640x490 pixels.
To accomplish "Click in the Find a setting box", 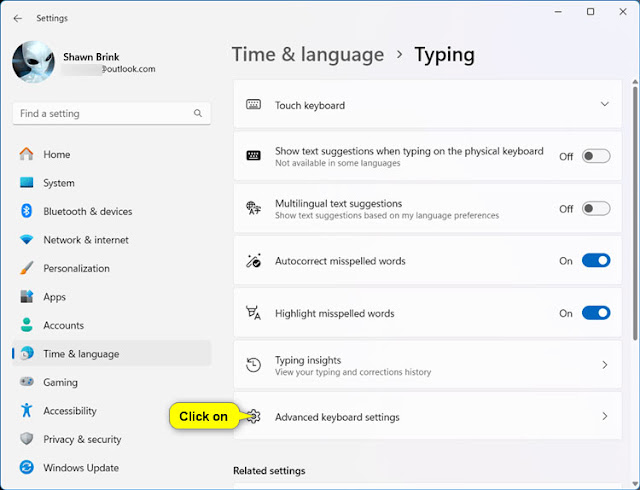I will coord(112,113).
